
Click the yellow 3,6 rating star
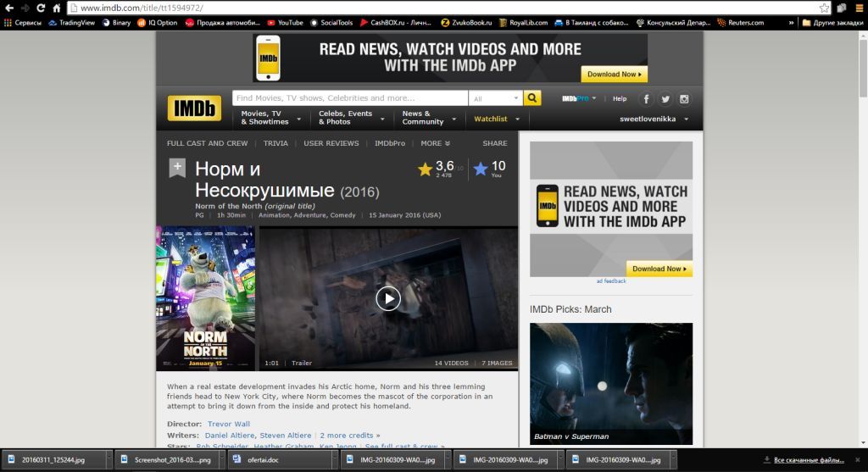(426, 169)
